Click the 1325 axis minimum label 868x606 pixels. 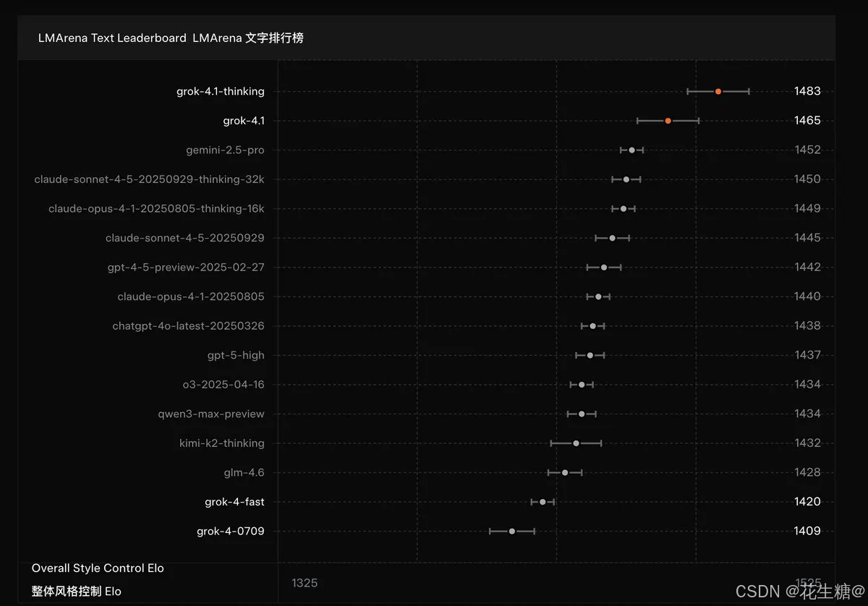305,583
